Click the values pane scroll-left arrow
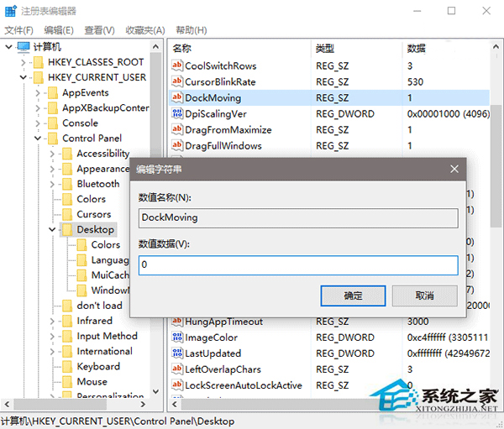The height and width of the screenshot is (429, 504). [175, 405]
